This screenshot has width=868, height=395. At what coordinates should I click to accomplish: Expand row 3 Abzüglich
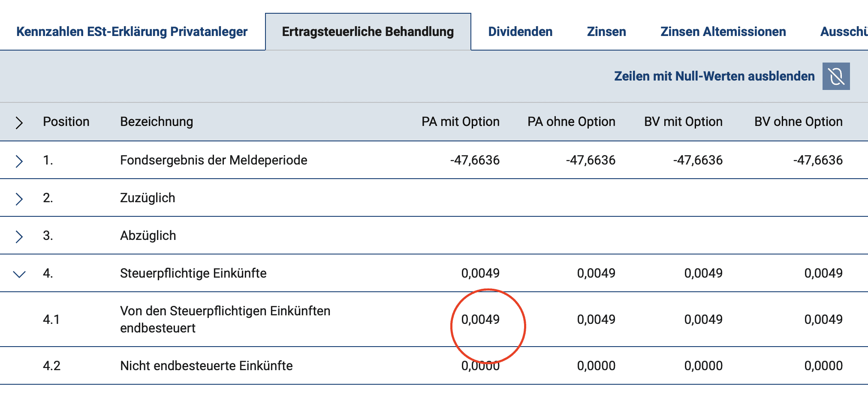19,236
